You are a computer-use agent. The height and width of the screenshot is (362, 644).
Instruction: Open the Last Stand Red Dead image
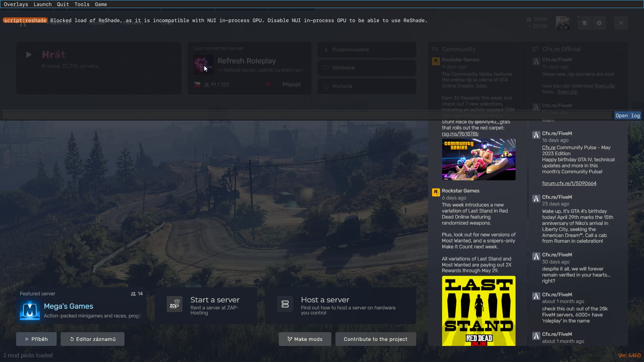tap(479, 311)
